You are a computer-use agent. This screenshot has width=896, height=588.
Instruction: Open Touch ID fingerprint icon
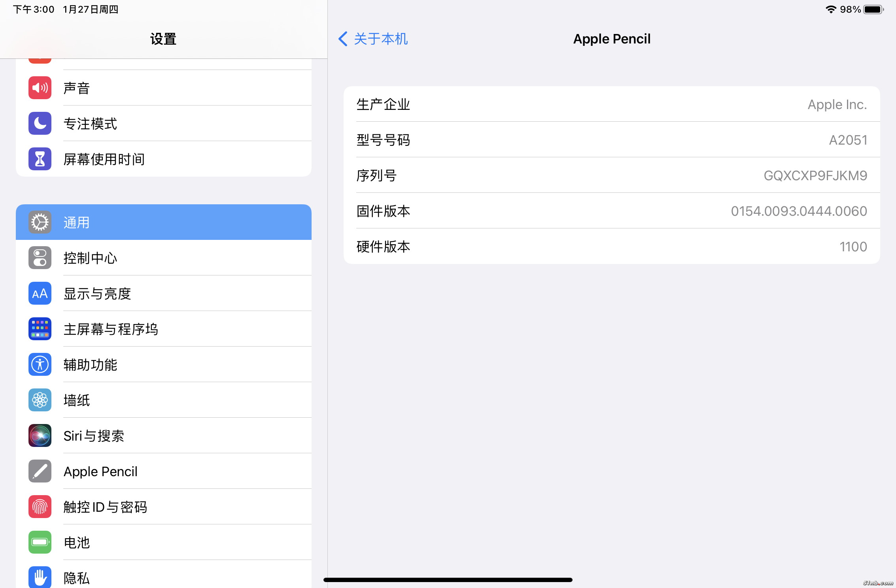point(40,507)
